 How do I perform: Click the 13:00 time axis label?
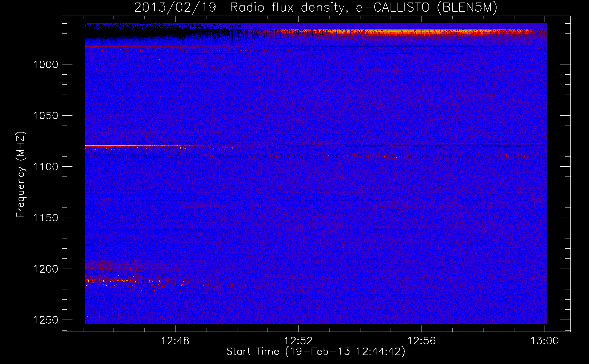pyautogui.click(x=545, y=341)
